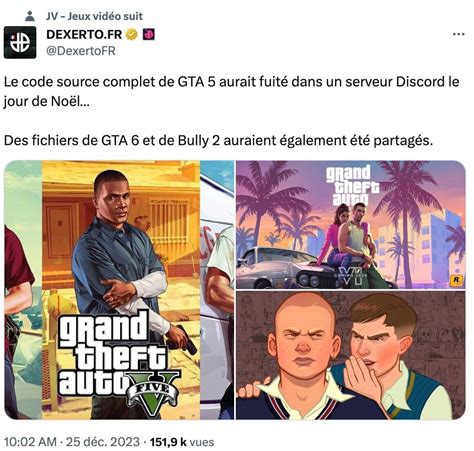Click the date 25 déc. 2023
474x451 pixels.
(103, 442)
